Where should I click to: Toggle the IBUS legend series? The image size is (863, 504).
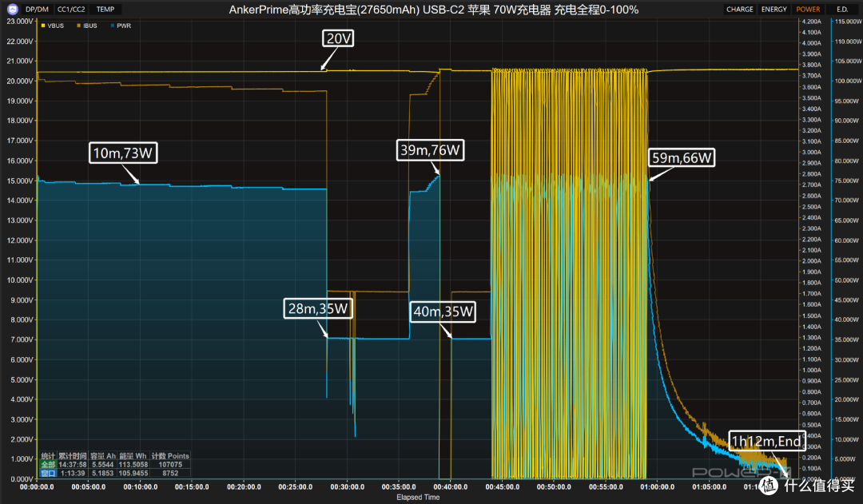(x=87, y=26)
